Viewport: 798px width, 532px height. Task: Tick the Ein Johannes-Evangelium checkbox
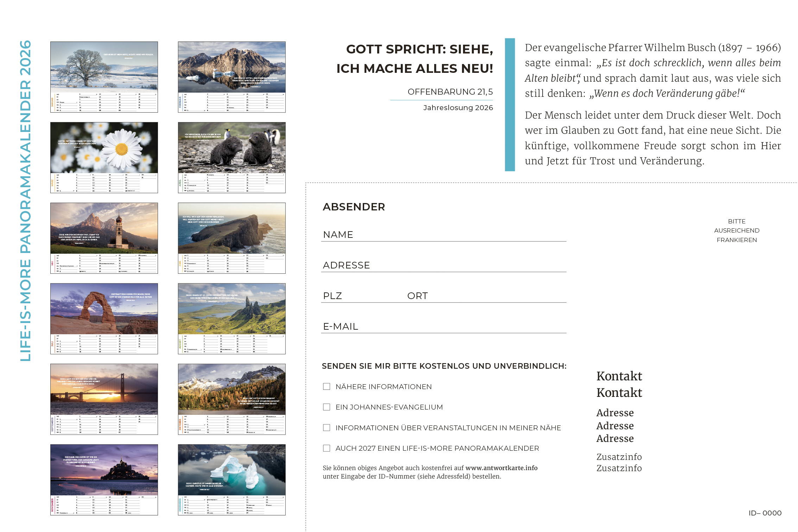point(327,407)
